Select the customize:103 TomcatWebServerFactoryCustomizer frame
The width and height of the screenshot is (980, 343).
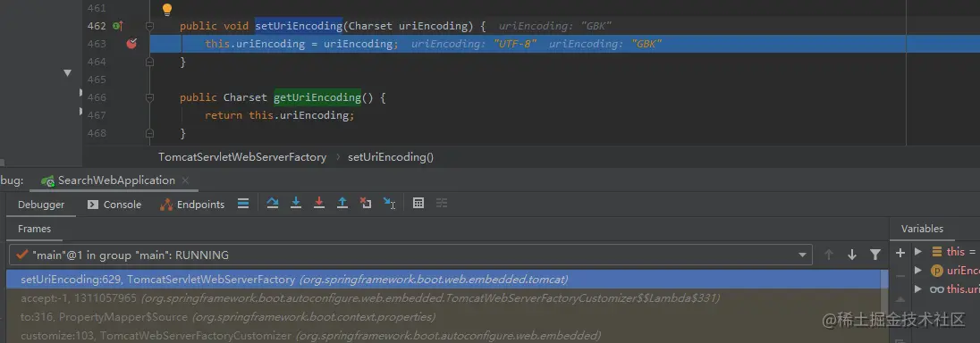tap(444, 336)
